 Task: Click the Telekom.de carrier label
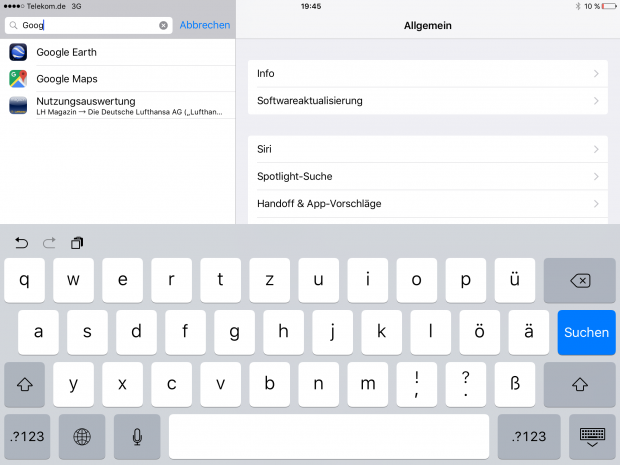click(46, 6)
